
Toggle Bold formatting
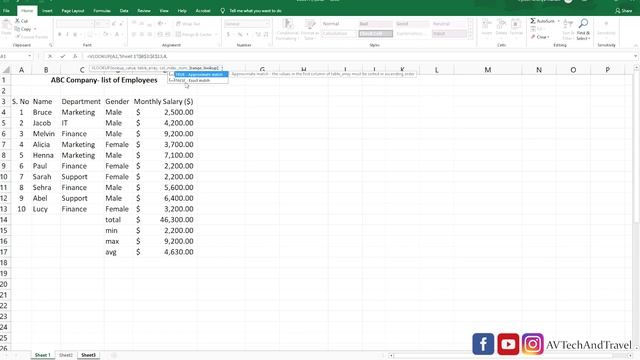pos(60,35)
